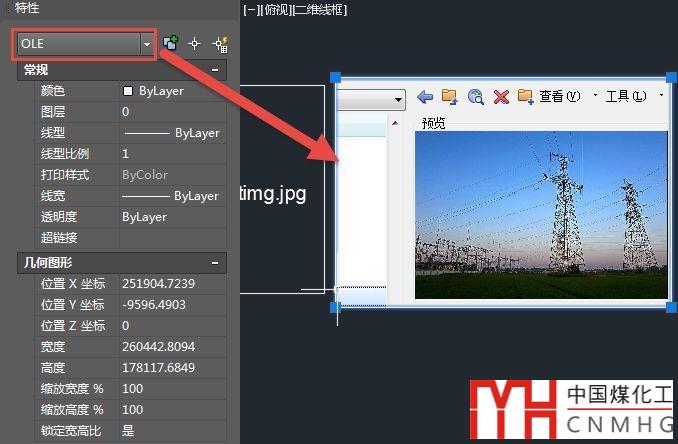Click the 位置 X 坐标 value field
678x444 pixels.
click(x=172, y=284)
